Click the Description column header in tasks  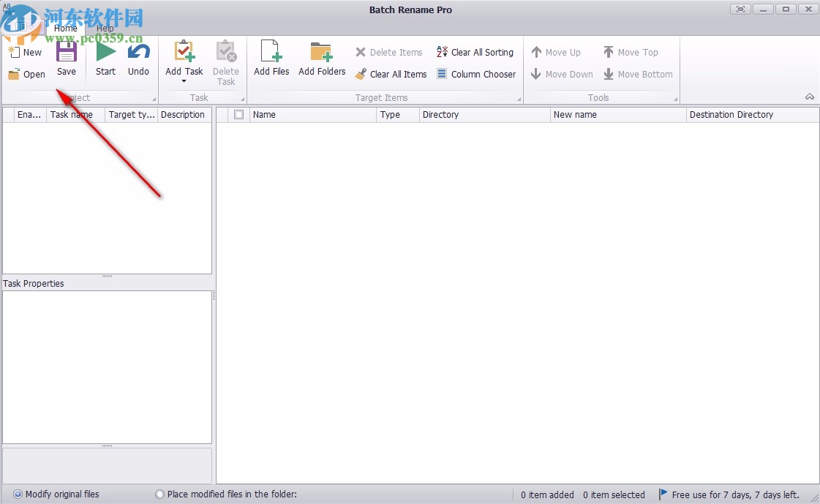[x=184, y=115]
